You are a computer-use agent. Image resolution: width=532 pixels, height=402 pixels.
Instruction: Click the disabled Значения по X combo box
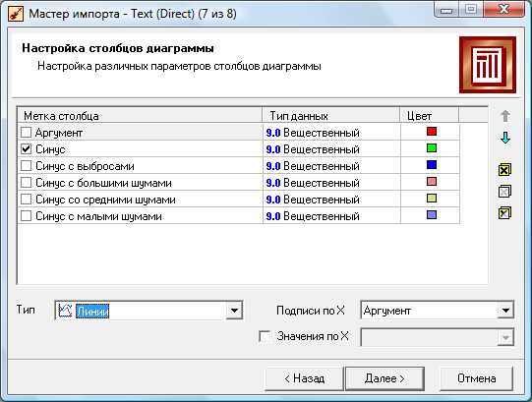tap(438, 337)
